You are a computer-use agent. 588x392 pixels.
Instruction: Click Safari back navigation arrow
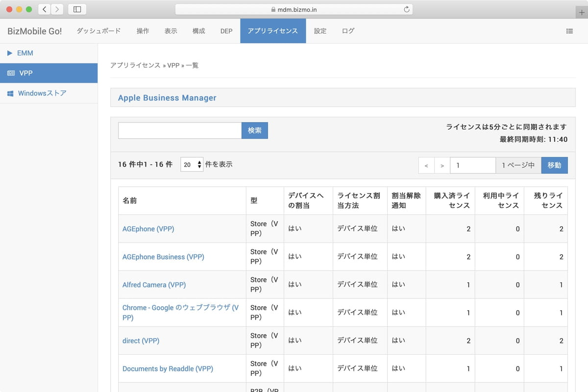click(44, 9)
